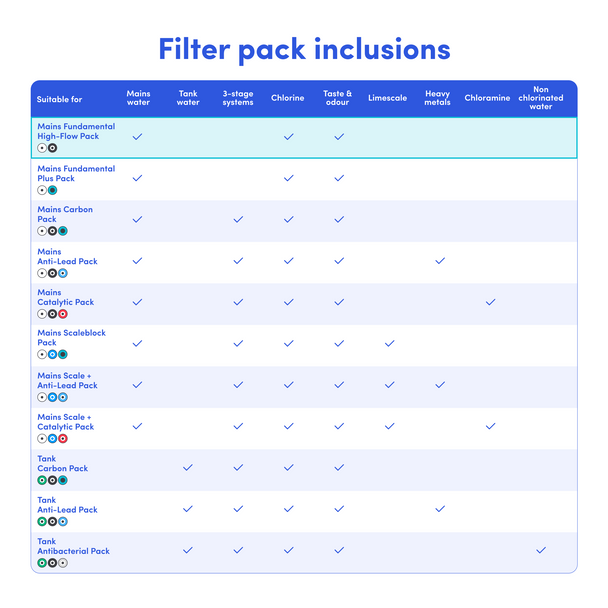Click the white filter icon under Mains Fundamental Plus Pack
Screen dimensions: 608x608
point(42,190)
